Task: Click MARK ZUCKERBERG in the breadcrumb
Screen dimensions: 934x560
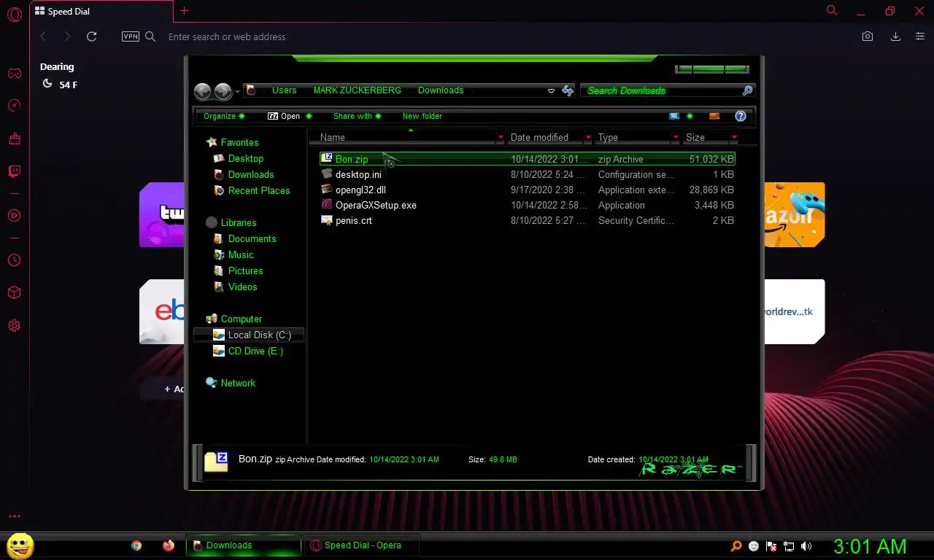Action: (x=357, y=90)
